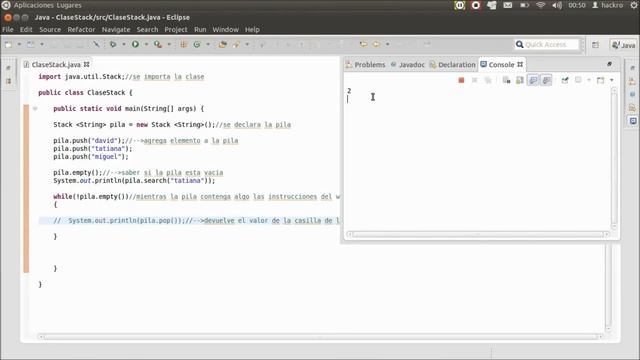Click Remove All Terminated Launches icon
Image resolution: width=640 pixels, height=360 pixels.
[x=488, y=80]
